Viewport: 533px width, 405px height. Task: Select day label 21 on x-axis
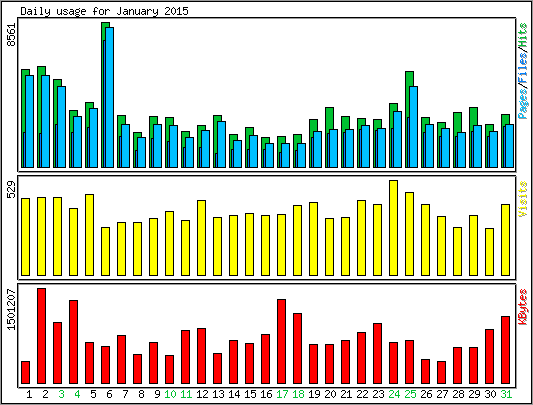coord(346,394)
